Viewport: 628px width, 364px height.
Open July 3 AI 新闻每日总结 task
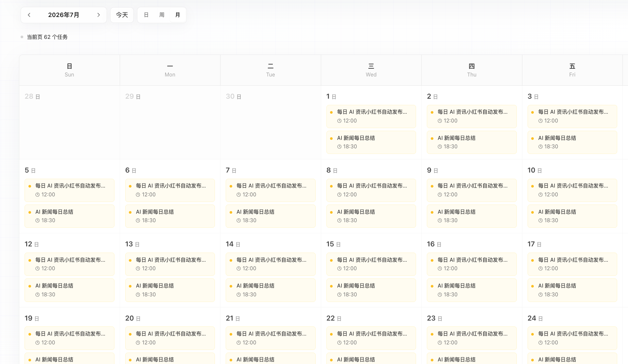(x=572, y=142)
